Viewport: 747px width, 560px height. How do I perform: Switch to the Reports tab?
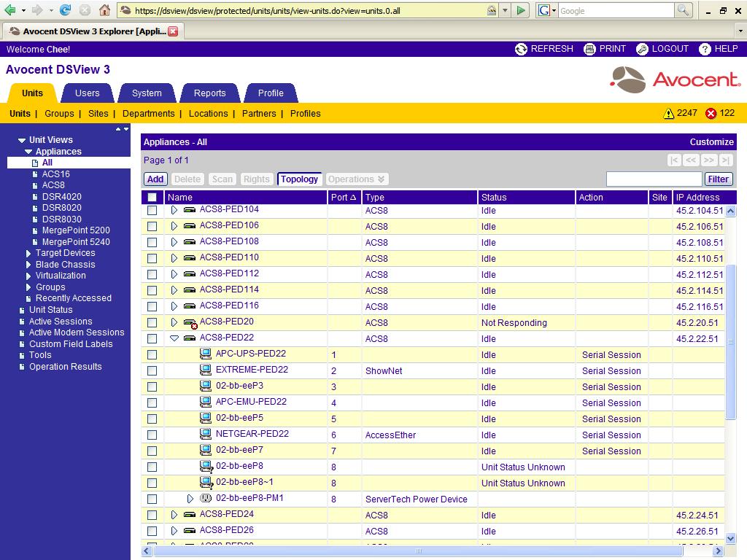(x=209, y=93)
